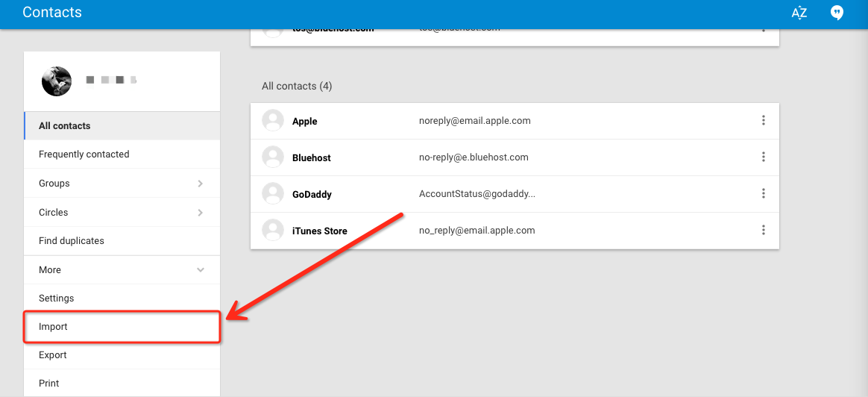Image resolution: width=868 pixels, height=397 pixels.
Task: Click email noreply@email.apple.com
Action: pos(475,121)
